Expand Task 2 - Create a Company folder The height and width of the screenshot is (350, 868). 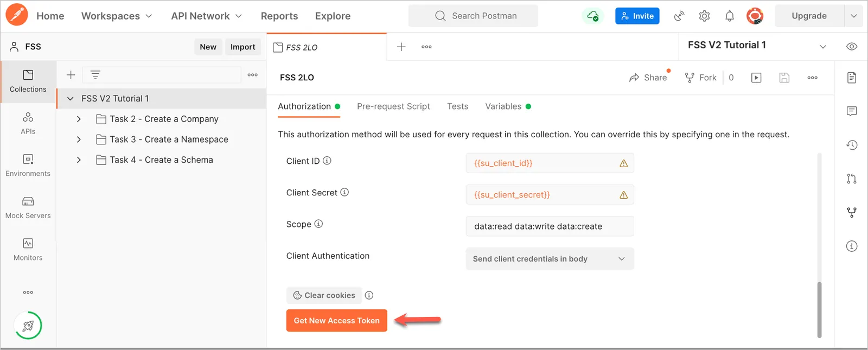[x=79, y=119]
